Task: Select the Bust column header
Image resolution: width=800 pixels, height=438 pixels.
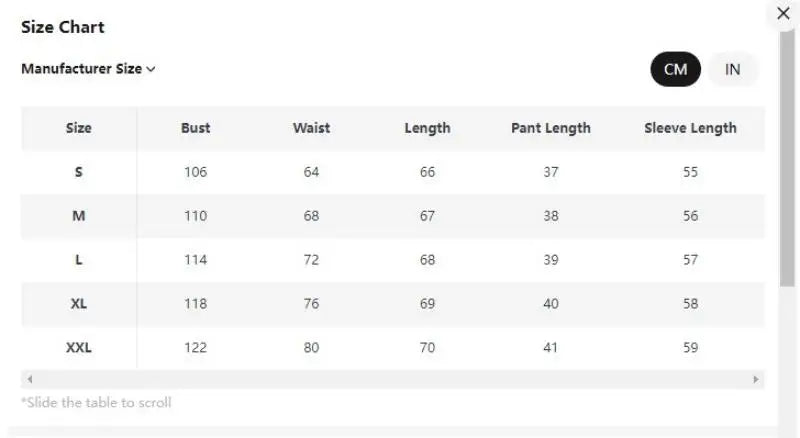Action: pos(195,128)
